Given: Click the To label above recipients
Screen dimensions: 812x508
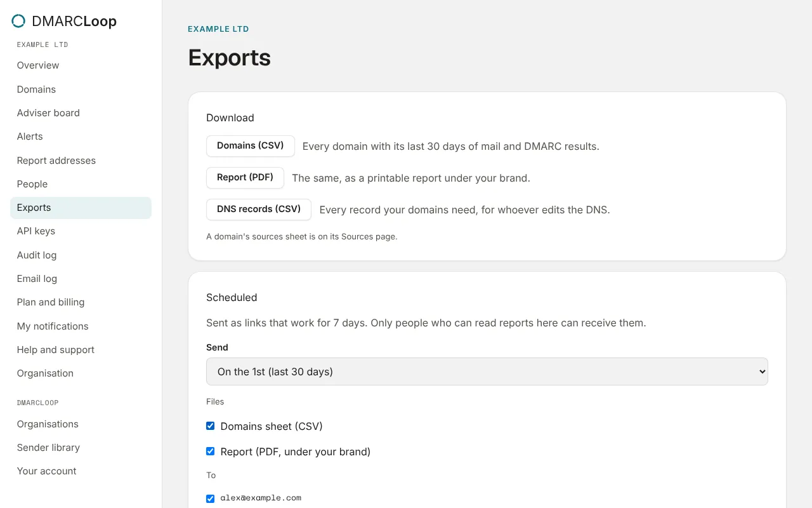Looking at the screenshot, I should tap(211, 476).
